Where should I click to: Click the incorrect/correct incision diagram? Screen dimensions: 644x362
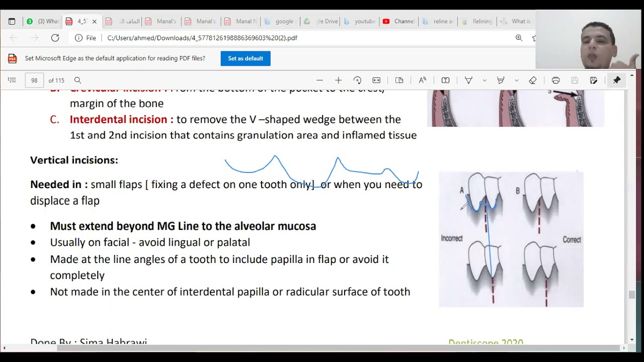pyautogui.click(x=511, y=239)
